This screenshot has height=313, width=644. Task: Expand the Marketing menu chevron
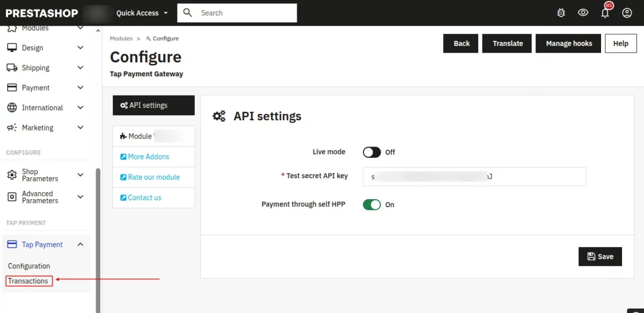point(80,128)
